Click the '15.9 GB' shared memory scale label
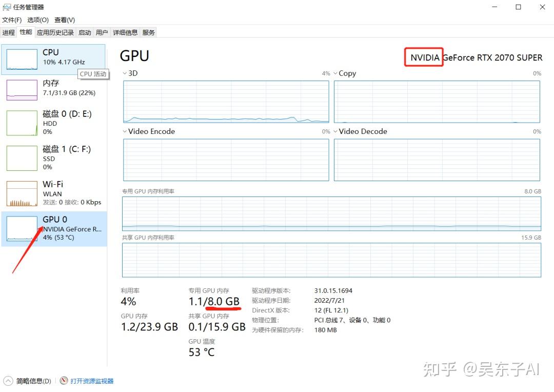The image size is (554, 392). coord(531,238)
